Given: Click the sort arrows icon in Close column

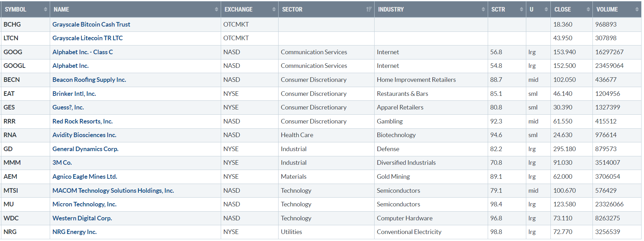Looking at the screenshot, I should [x=588, y=9].
